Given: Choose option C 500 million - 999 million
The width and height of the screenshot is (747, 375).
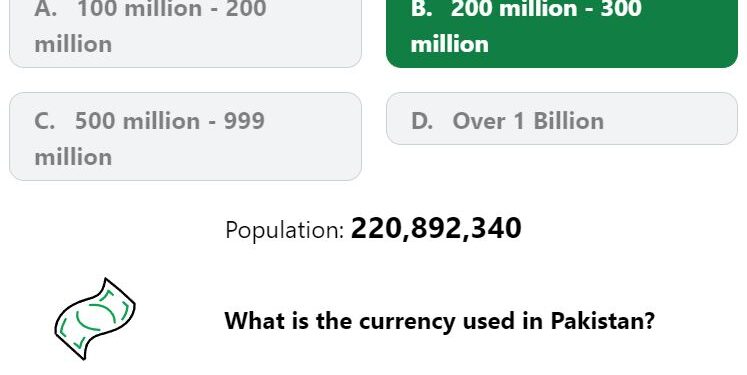Looking at the screenshot, I should (x=185, y=136).
